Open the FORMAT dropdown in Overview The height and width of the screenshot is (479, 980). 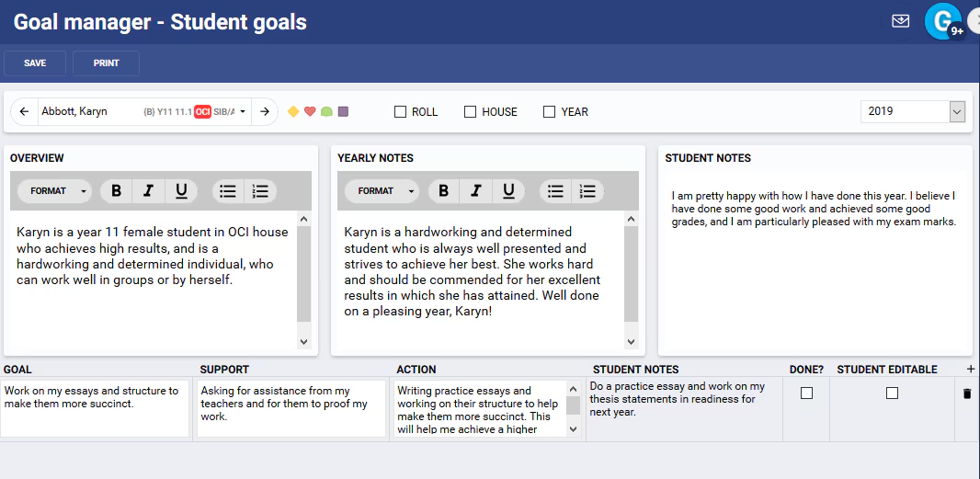coord(54,191)
